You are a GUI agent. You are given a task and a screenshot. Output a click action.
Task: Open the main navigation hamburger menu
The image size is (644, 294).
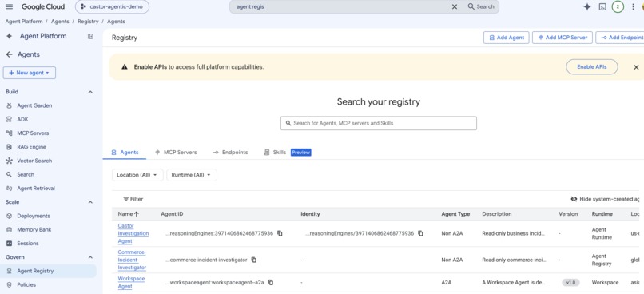pyautogui.click(x=9, y=6)
